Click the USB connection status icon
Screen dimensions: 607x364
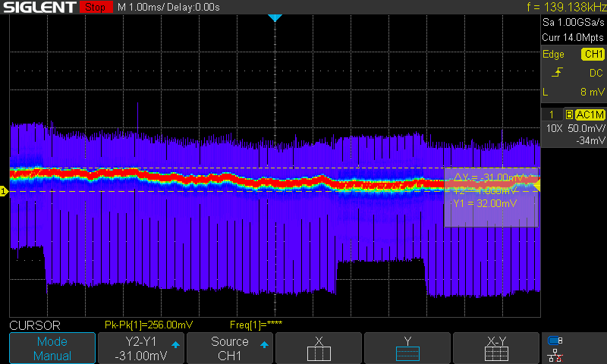(555, 340)
